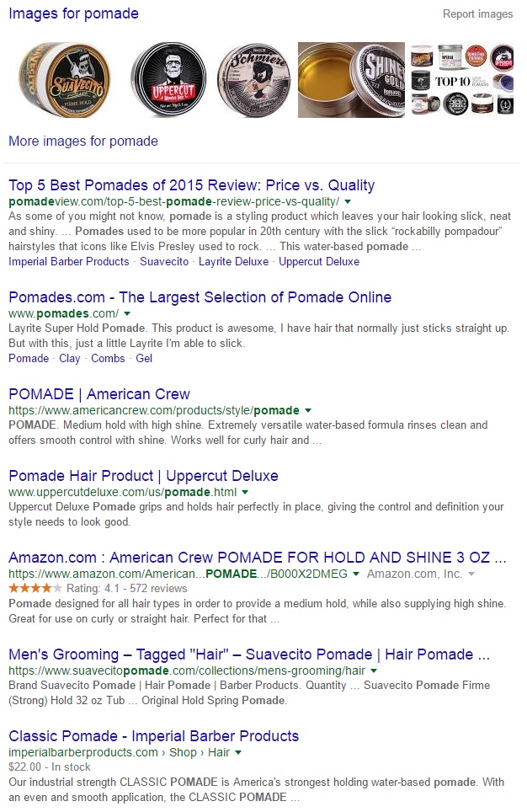Click the Amazon star rating icons
This screenshot has height=812, width=527.
tap(35, 588)
